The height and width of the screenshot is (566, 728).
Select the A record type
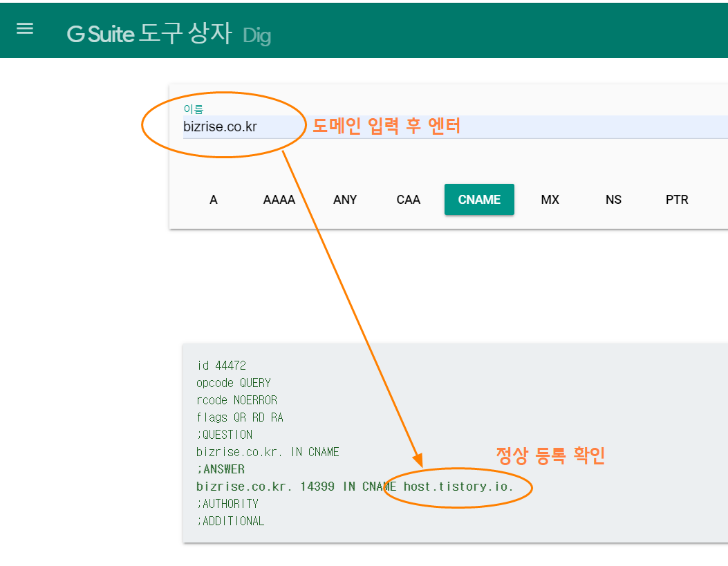(214, 200)
